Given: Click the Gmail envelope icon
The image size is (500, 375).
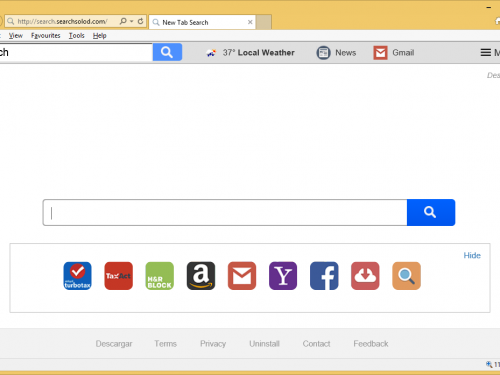Looking at the screenshot, I should pyautogui.click(x=380, y=53).
